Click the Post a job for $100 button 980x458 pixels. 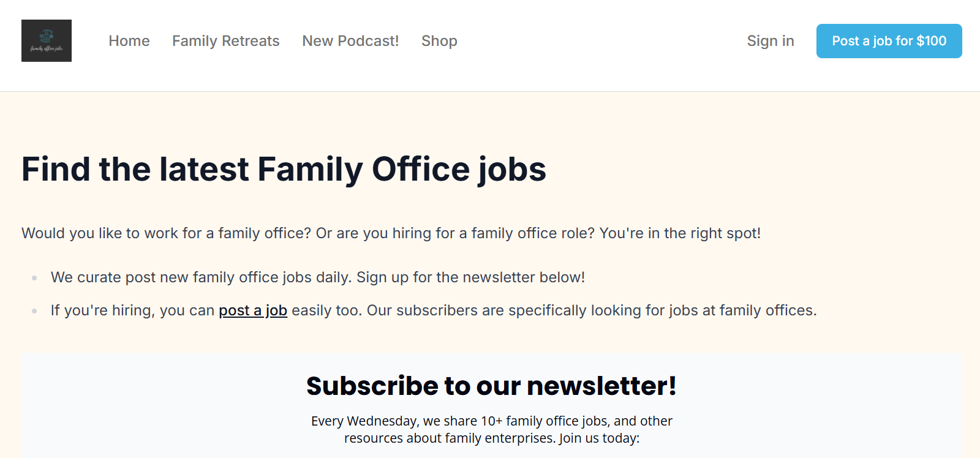889,41
